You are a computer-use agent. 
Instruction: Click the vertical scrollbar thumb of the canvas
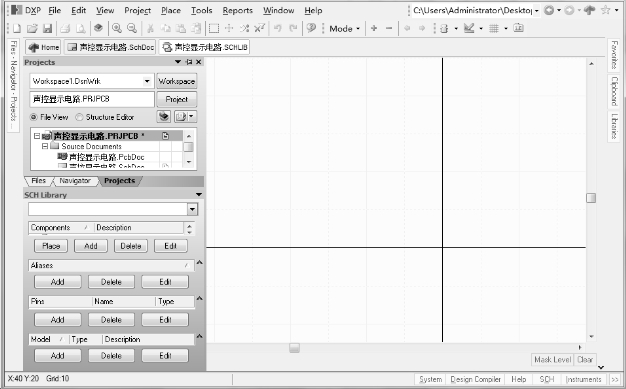[591, 198]
